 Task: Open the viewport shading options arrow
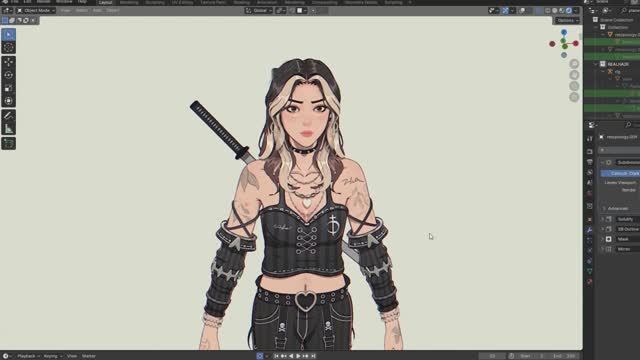pos(576,11)
